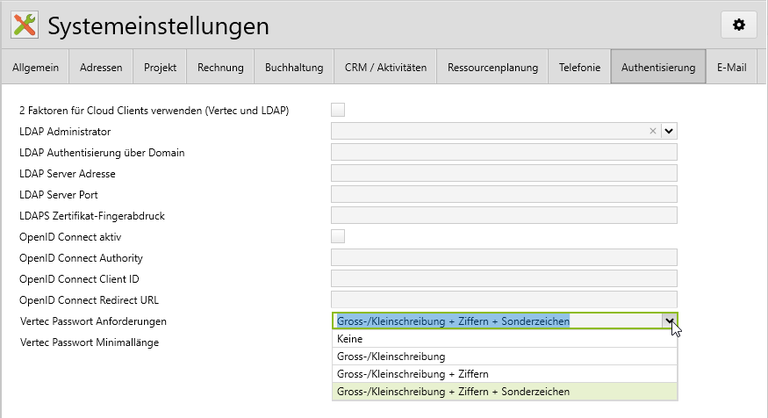Pick Gross-/Kleinschreibung + Ziffern option
This screenshot has width=768, height=418.
click(505, 374)
